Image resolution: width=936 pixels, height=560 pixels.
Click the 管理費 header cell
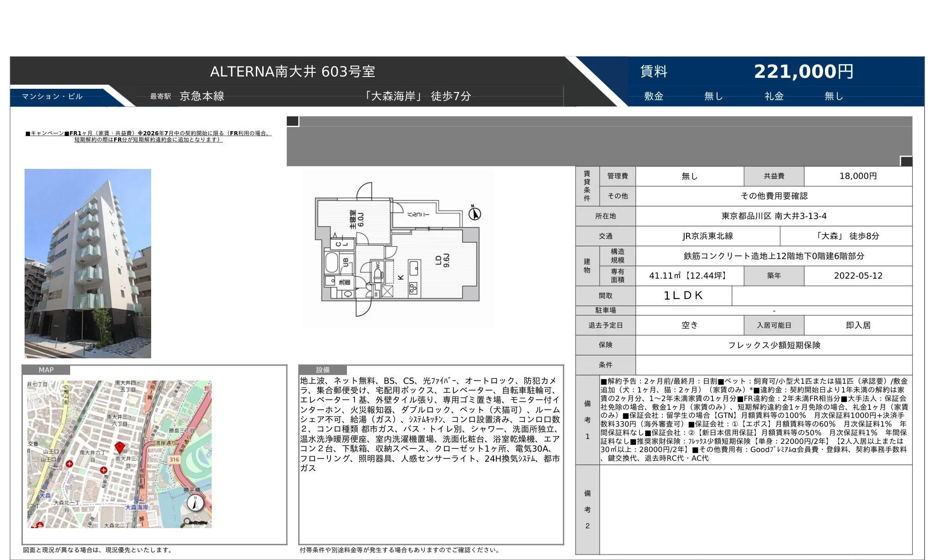pyautogui.click(x=617, y=176)
